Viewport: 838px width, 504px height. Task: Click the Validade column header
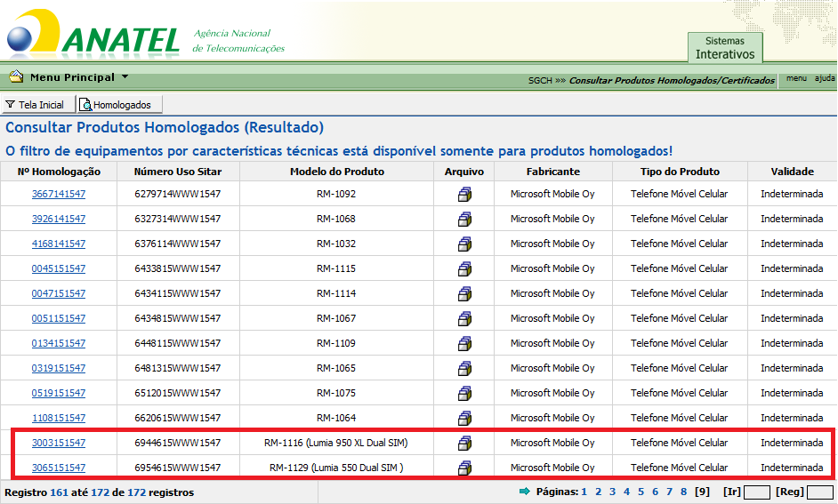792,172
